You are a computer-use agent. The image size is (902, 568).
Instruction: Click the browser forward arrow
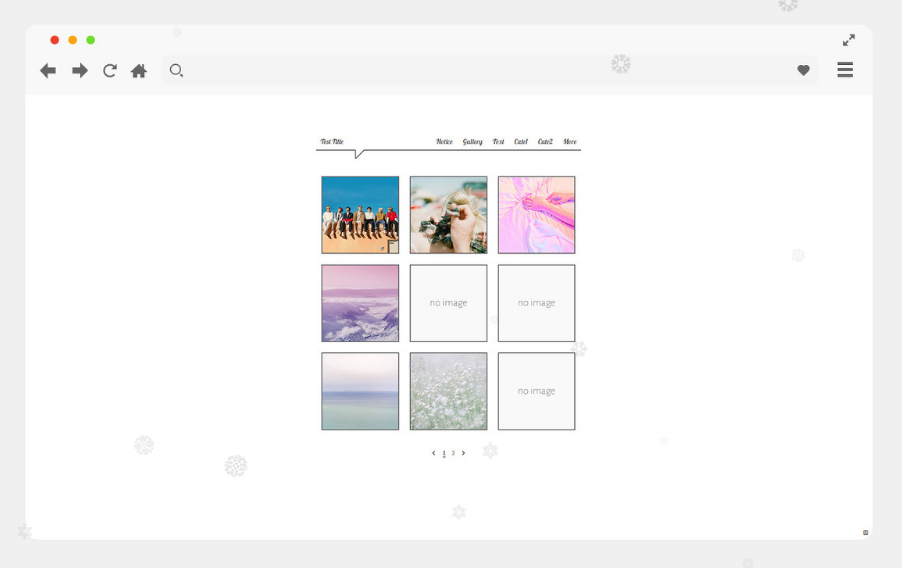tap(80, 71)
